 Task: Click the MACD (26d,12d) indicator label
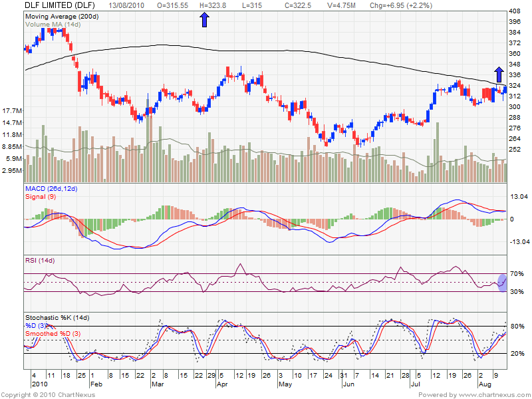click(x=51, y=190)
